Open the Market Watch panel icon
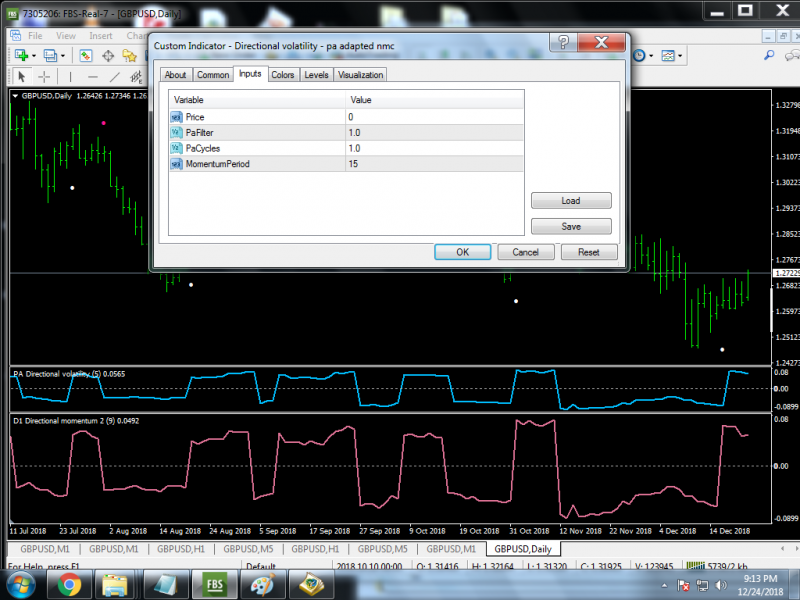The height and width of the screenshot is (600, 800). 86,55
